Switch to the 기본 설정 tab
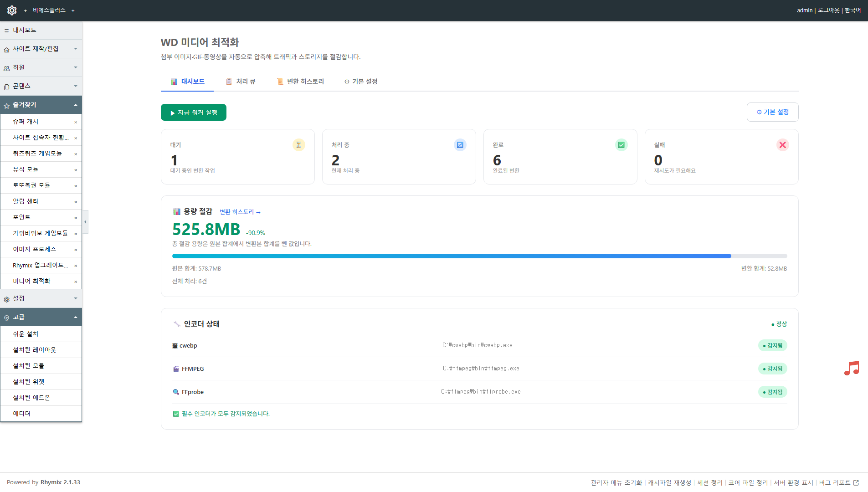Image resolution: width=868 pixels, height=492 pixels. [x=361, y=82]
